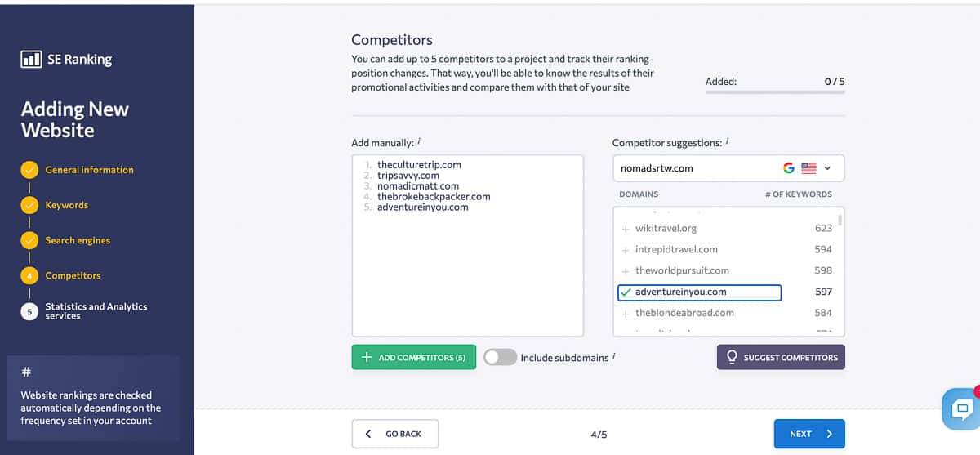Add theblondeabroad.com via its plus icon
The height and width of the screenshot is (455, 980).
click(626, 313)
